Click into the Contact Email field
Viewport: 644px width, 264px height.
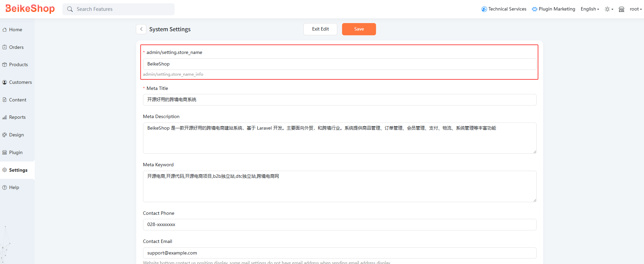pyautogui.click(x=339, y=253)
